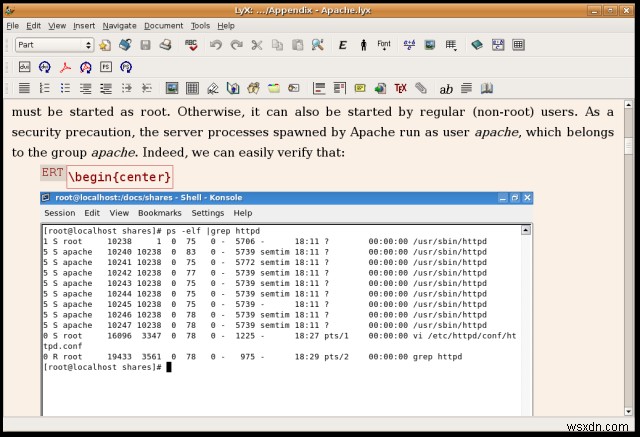Screen dimensions: 640x437
Task: Toggle noun style (person icon)
Action: 363,45
